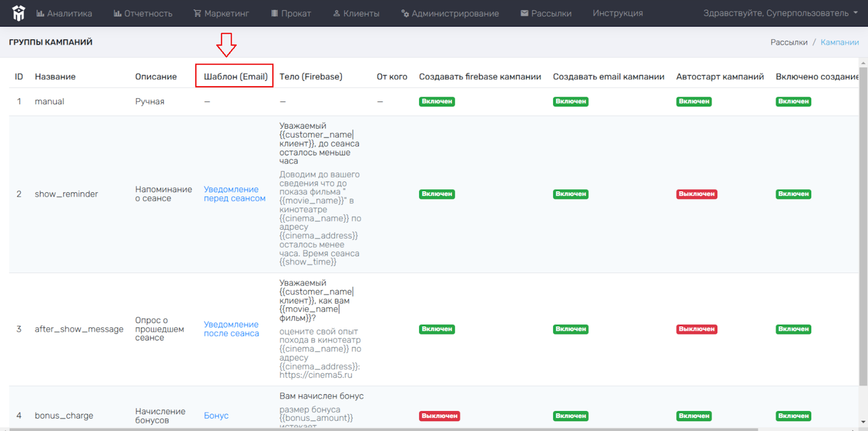Click the Администрирование gears icon
Screen dimensions: 868x431
pyautogui.click(x=405, y=13)
